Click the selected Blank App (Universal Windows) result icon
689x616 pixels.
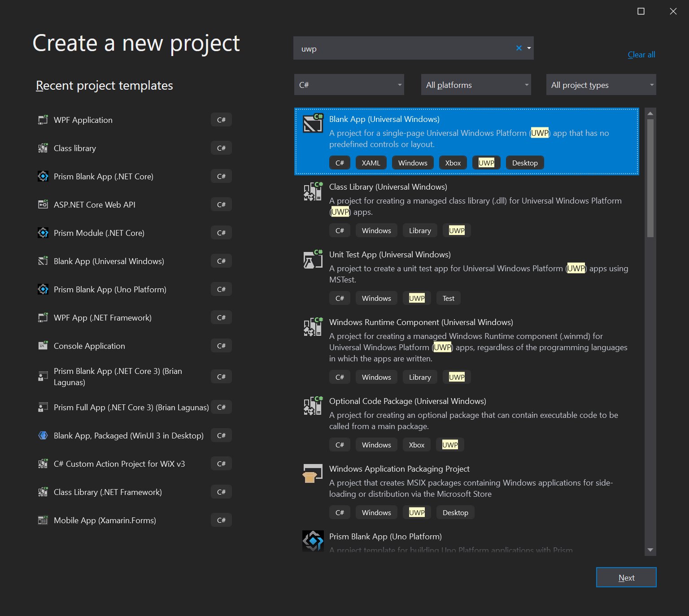click(x=313, y=123)
